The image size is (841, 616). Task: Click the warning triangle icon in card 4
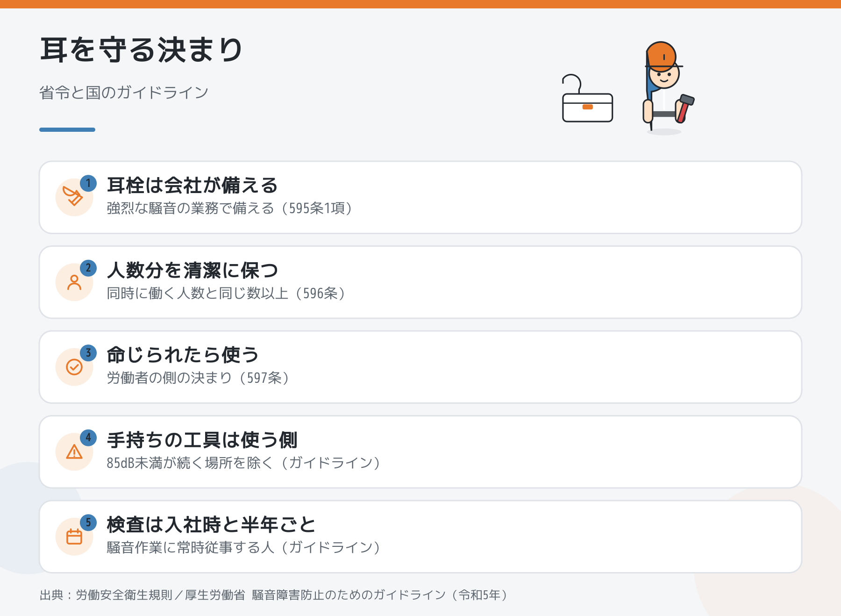pyautogui.click(x=74, y=452)
